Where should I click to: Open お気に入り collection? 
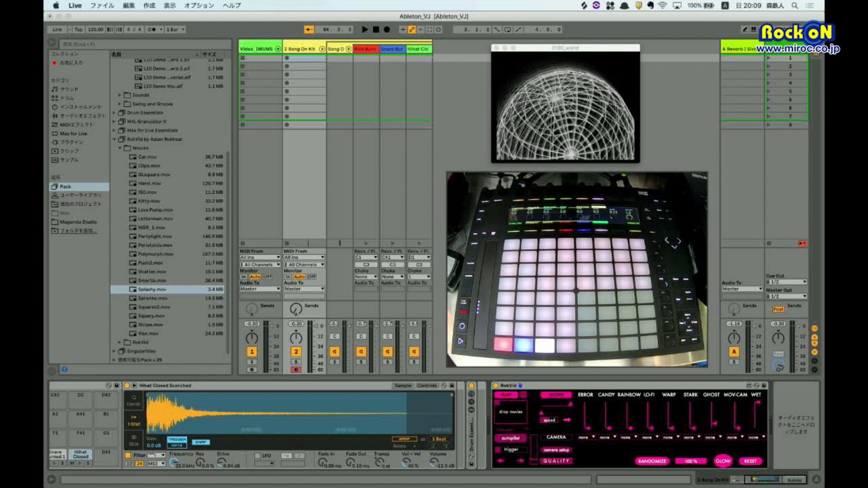point(71,62)
